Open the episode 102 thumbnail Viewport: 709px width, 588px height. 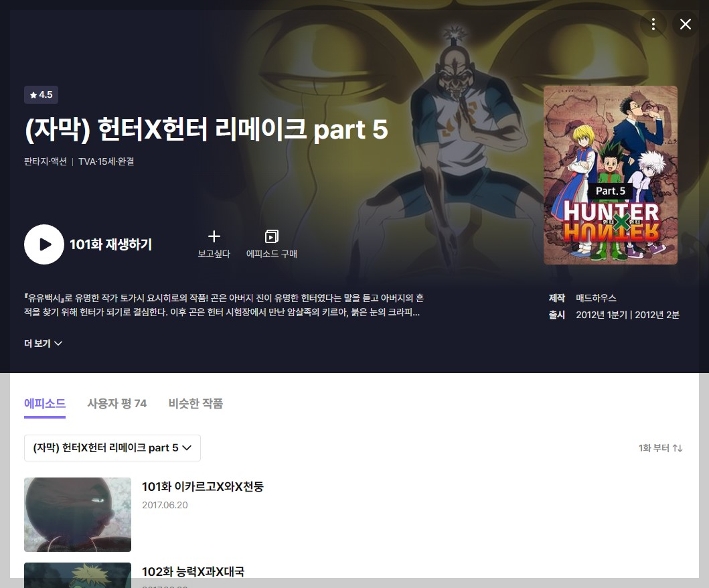[77, 575]
